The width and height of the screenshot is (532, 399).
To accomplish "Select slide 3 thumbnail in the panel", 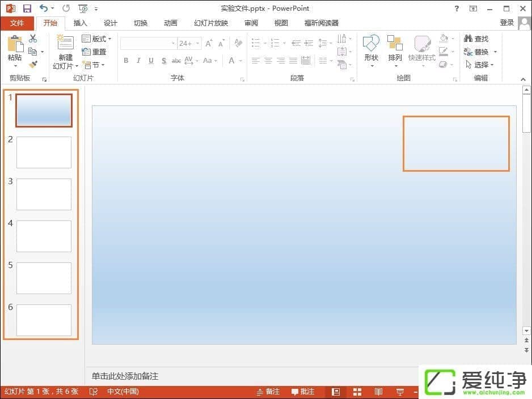I will tap(44, 194).
